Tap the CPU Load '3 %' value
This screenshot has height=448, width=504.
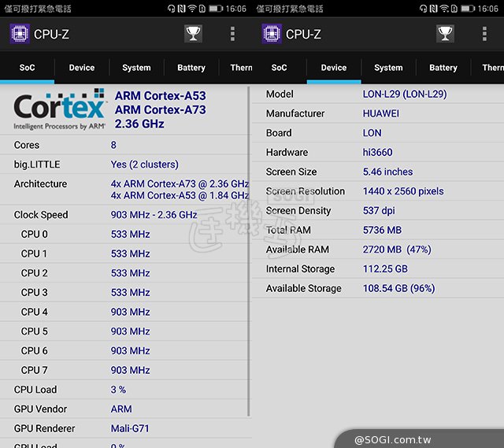pyautogui.click(x=118, y=390)
